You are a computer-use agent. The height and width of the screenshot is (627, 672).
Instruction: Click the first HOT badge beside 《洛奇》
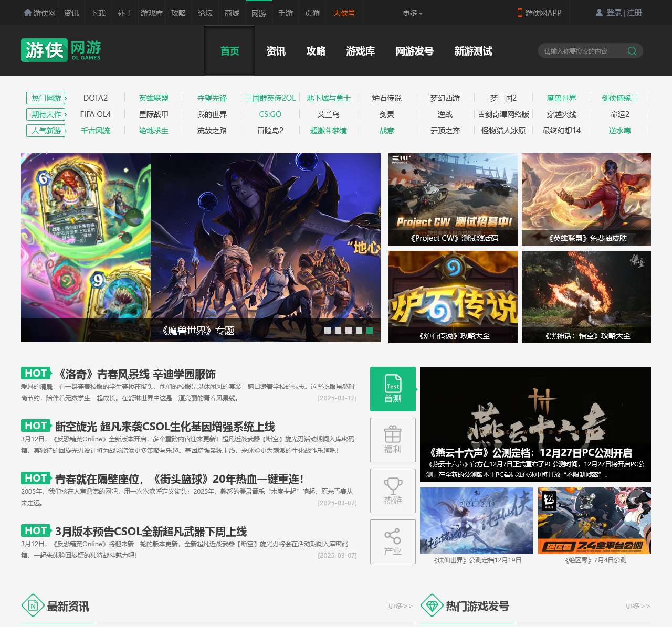coord(36,373)
